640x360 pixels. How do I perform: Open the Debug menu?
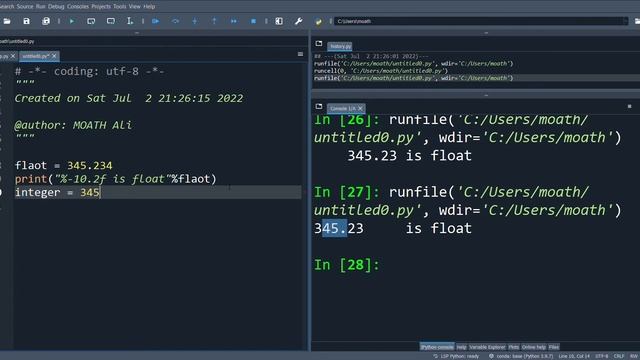click(x=56, y=7)
